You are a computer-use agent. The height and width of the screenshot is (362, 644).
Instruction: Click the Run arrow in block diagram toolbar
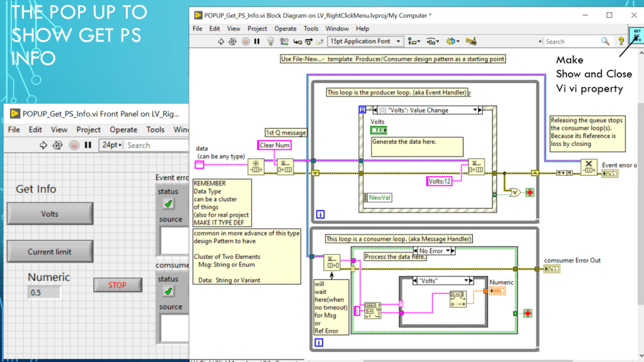tap(221, 41)
